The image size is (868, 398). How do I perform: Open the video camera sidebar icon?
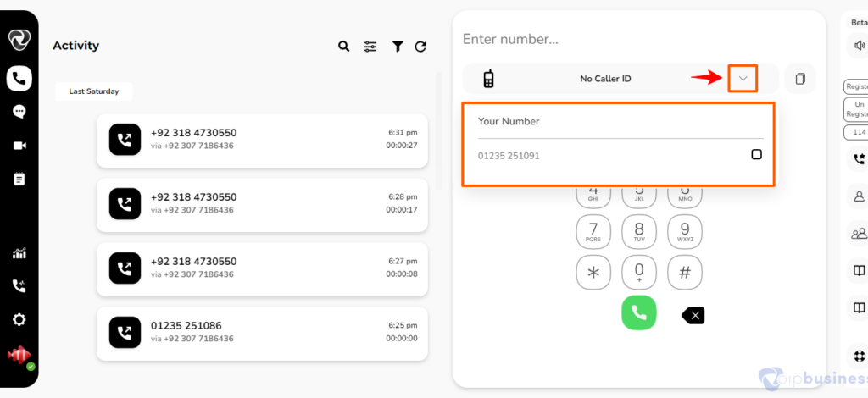click(x=19, y=146)
